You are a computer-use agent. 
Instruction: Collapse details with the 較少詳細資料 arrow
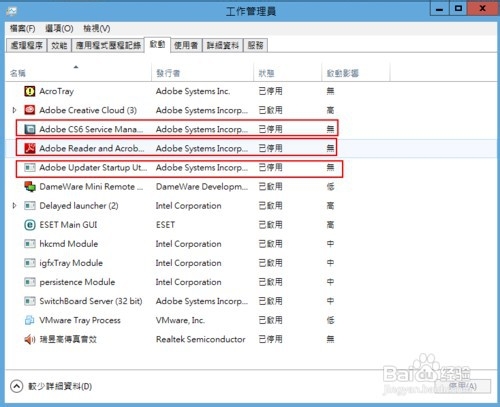[x=16, y=386]
